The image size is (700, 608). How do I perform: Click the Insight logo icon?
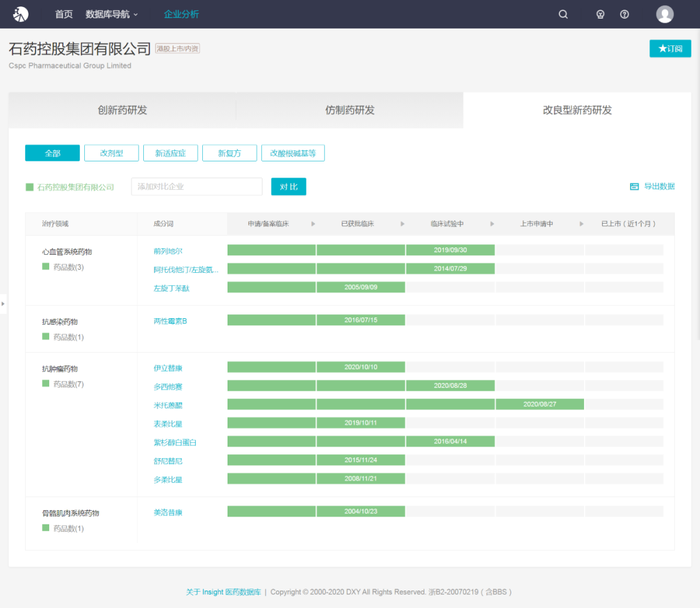tap(21, 14)
